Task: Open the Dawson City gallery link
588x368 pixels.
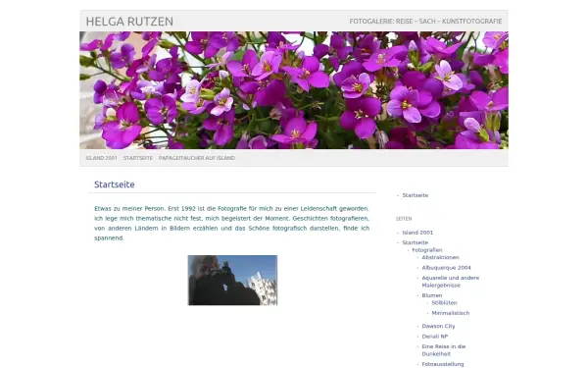Action: [438, 326]
